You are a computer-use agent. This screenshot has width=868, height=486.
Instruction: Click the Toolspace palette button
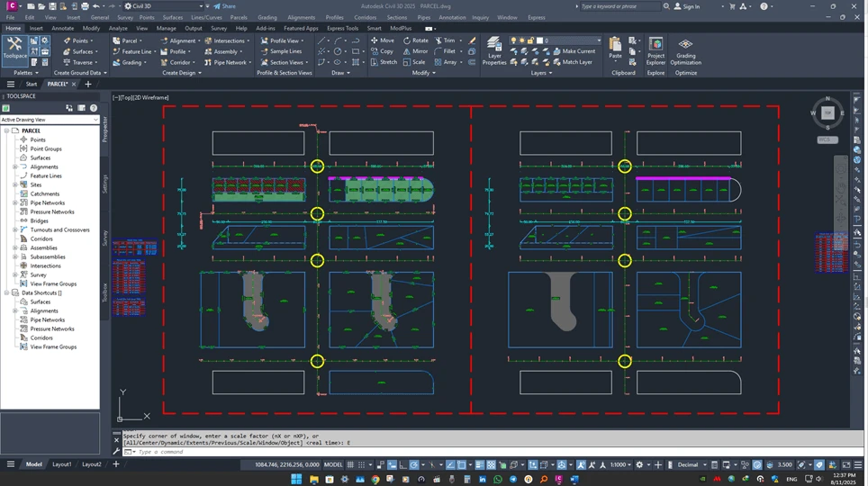click(x=15, y=49)
